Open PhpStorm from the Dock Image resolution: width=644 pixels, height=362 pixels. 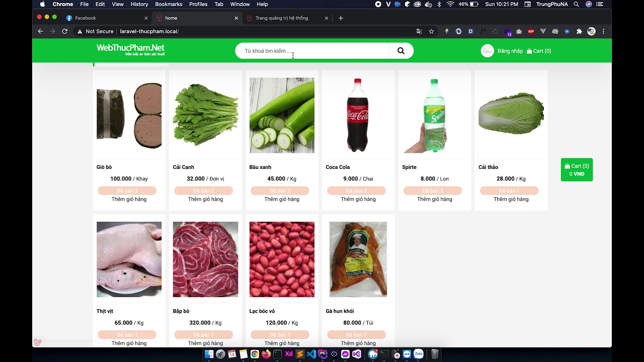click(x=323, y=354)
